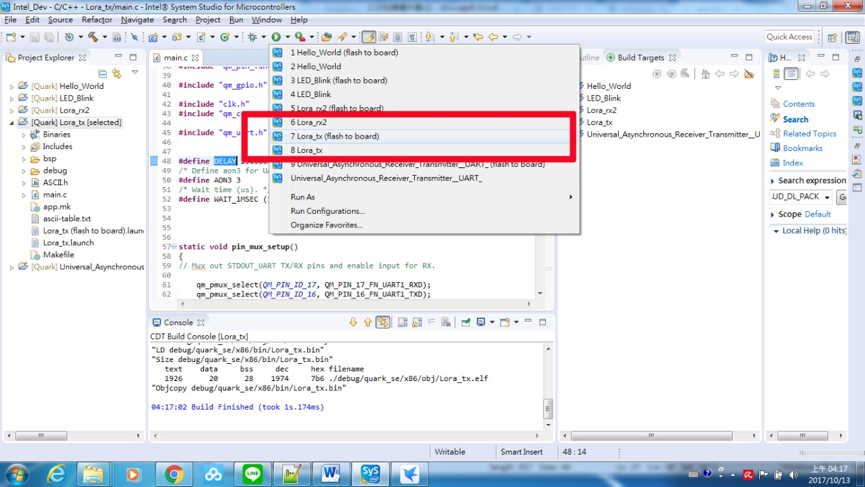Switch to the Build Targets tab
Screen dimensions: 865x487
pyautogui.click(x=640, y=57)
